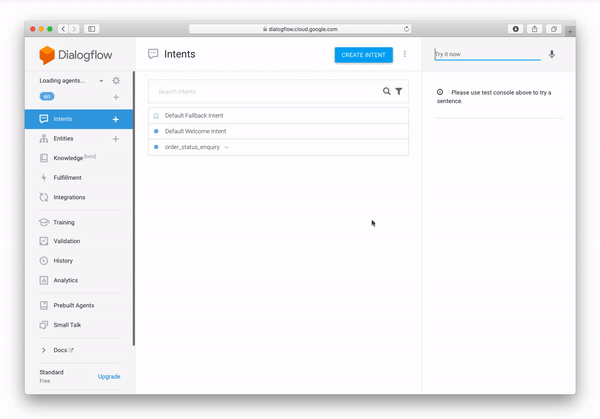Open Integrations section
Screen dimensions: 600x419
click(x=69, y=197)
